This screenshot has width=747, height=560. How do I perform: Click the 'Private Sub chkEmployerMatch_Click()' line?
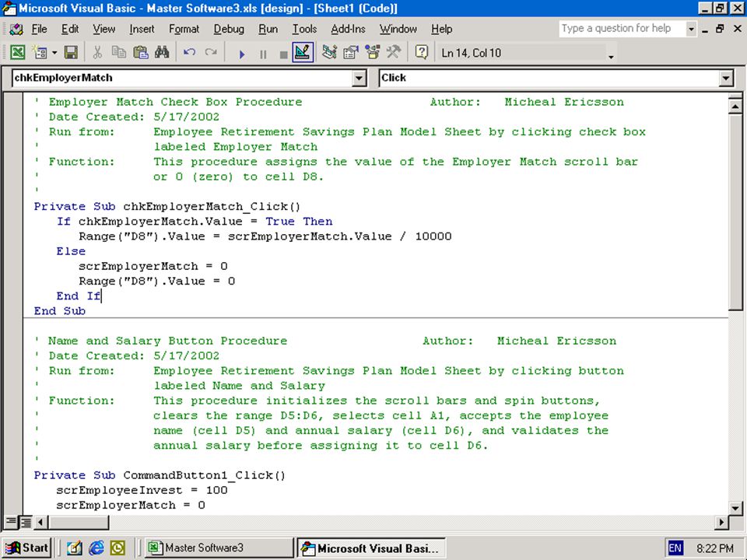pyautogui.click(x=167, y=207)
